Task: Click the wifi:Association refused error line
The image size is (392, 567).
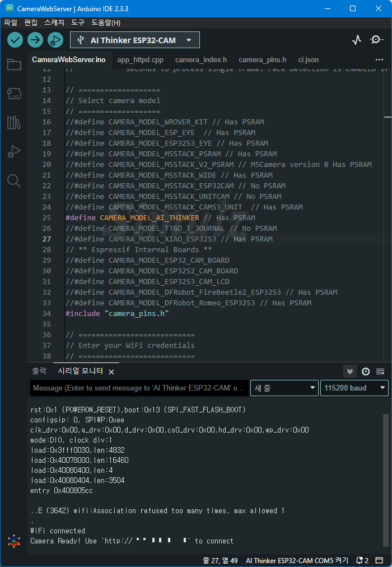Action: [x=157, y=511]
